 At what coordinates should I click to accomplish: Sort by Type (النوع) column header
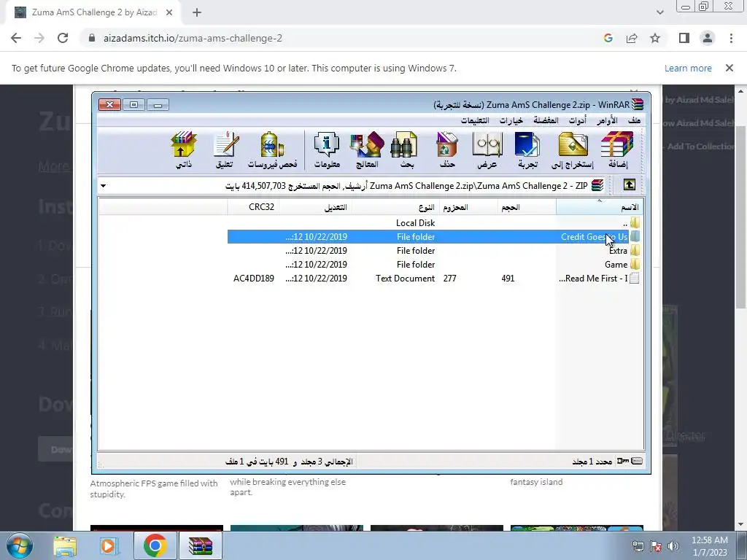tap(396, 207)
